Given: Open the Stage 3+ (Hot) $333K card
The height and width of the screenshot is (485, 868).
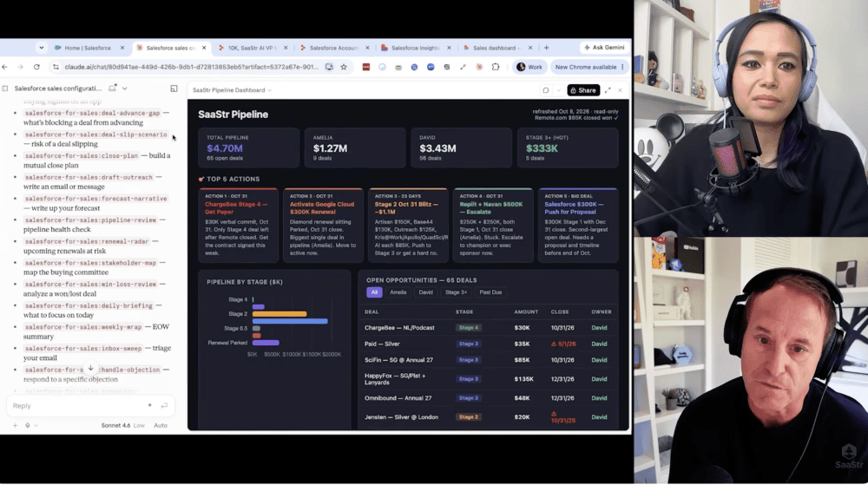Looking at the screenshot, I should [x=568, y=147].
